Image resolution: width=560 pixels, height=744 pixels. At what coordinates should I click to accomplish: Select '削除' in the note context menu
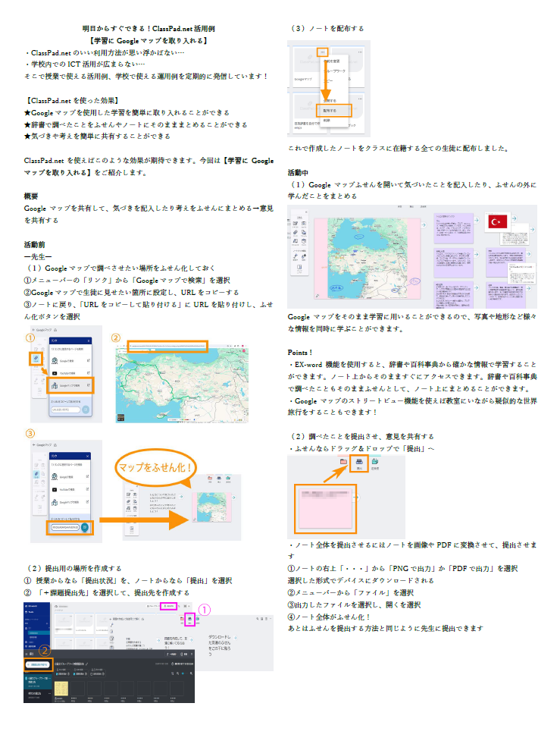tap(327, 121)
